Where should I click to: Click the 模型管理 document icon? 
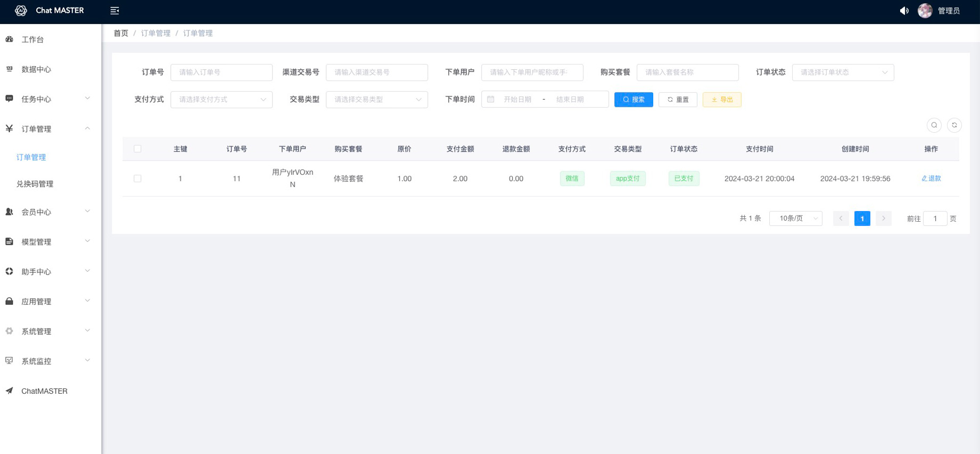point(10,242)
